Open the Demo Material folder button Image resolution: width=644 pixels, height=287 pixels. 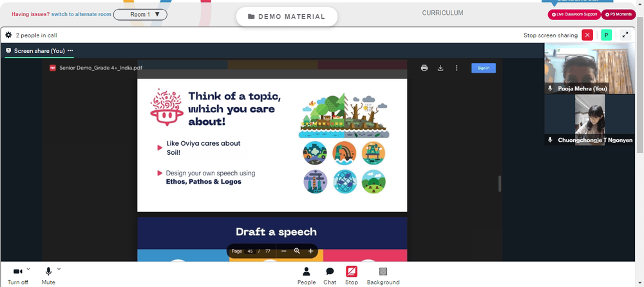click(287, 17)
